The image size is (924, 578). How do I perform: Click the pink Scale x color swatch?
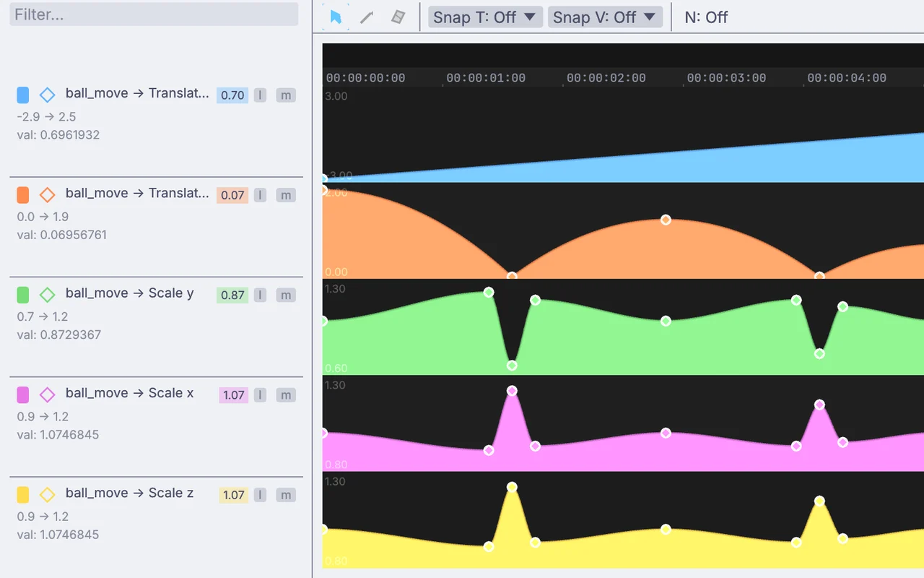pos(22,394)
